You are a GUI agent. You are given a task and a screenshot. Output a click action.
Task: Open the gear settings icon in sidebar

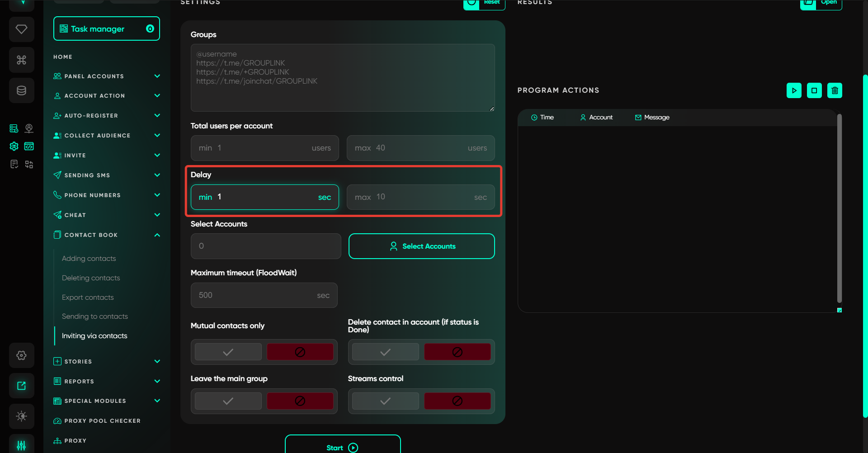pos(21,355)
